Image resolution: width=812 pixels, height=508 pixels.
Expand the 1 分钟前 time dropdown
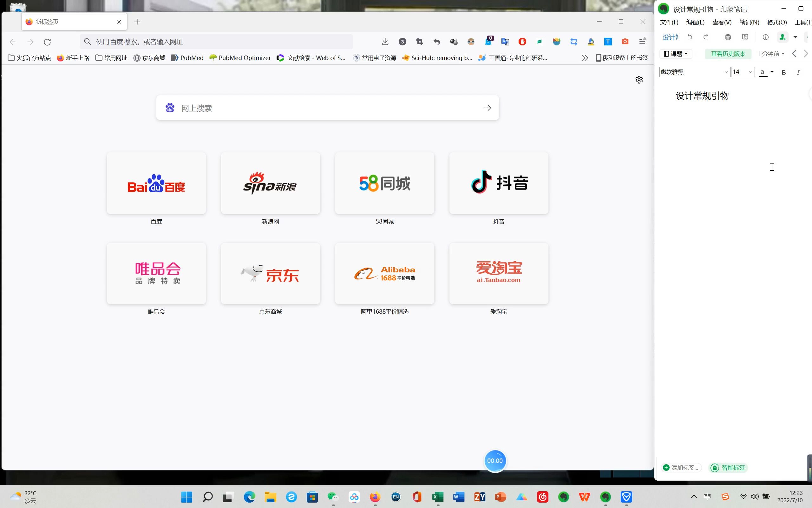(770, 54)
